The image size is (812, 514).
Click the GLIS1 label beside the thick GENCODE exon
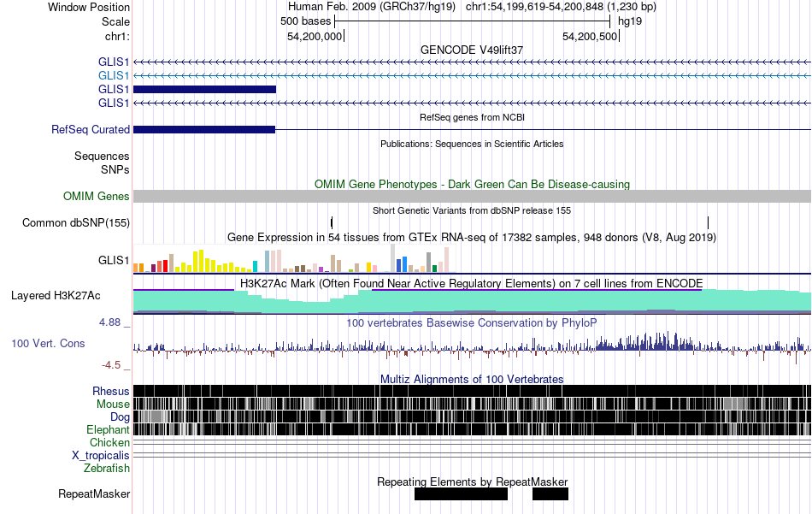[x=114, y=89]
